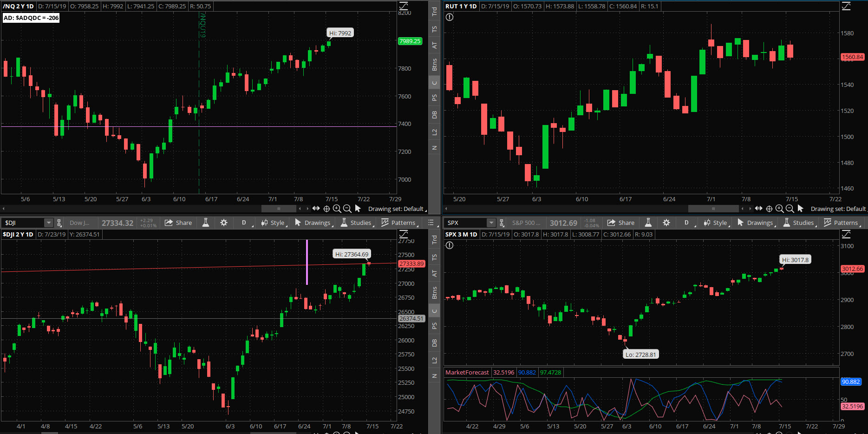
Task: Toggle the highlighted C sidebar beside /NQ chart
Action: (x=434, y=83)
